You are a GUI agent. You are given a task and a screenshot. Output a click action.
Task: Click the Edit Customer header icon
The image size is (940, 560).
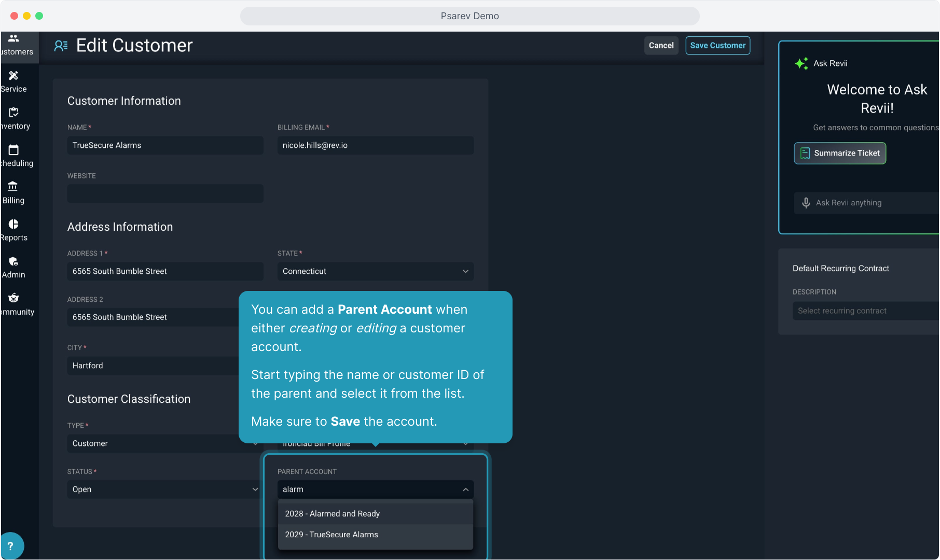(61, 46)
